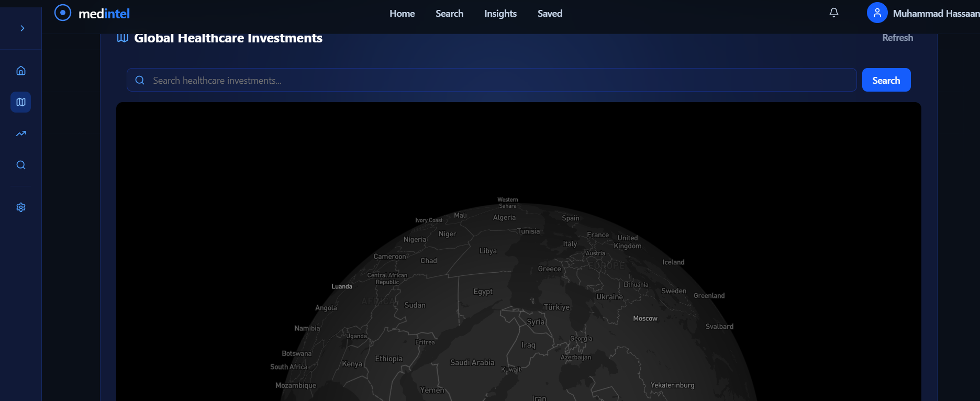Click the Mozambique label on the globe

pyautogui.click(x=296, y=385)
